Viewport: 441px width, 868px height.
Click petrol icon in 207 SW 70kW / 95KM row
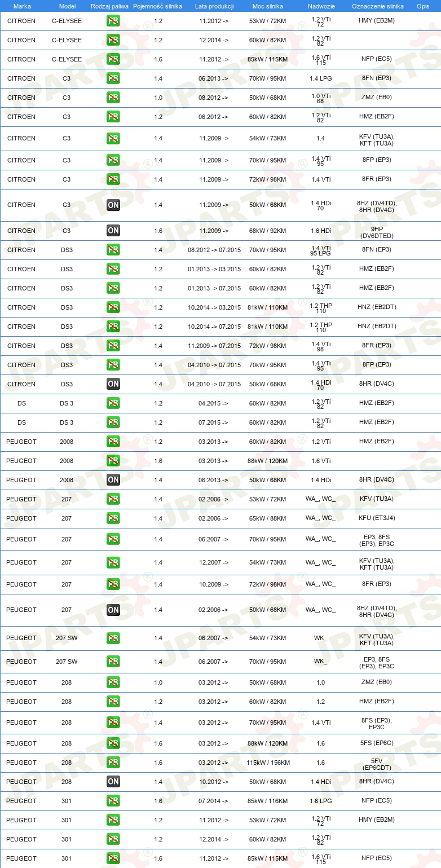pos(113,662)
